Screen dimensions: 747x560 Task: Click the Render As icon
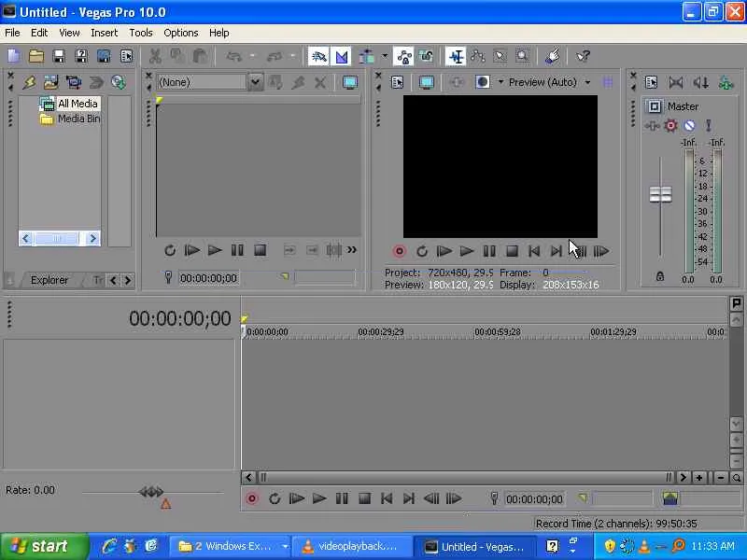tap(104, 56)
